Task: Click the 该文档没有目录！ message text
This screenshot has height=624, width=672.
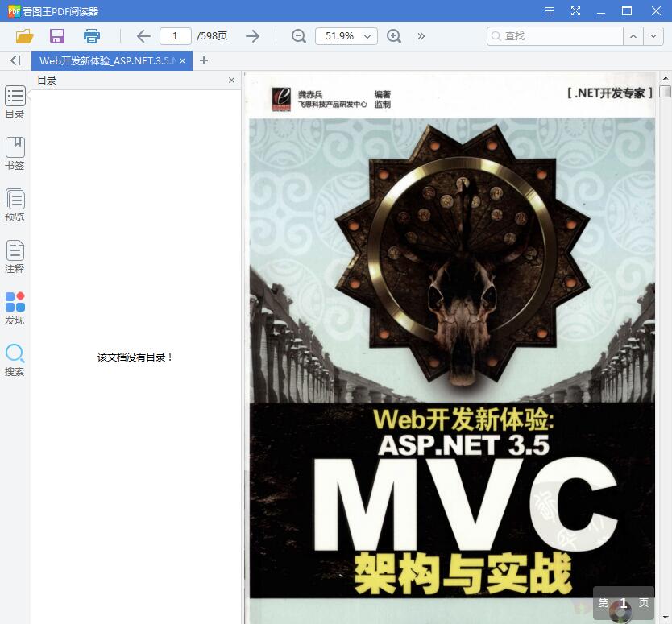Action: coord(135,357)
